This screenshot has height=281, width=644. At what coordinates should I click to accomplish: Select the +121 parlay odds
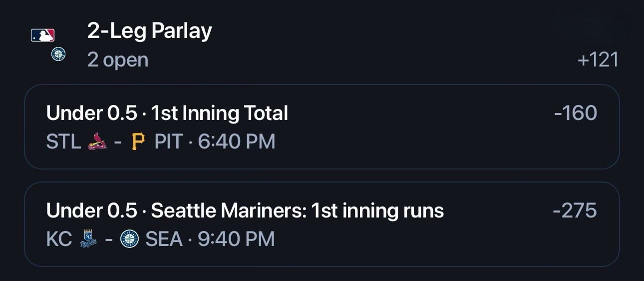click(598, 60)
